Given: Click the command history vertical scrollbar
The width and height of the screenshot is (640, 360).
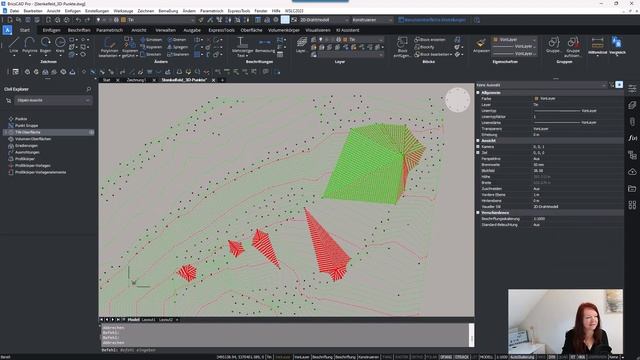Looking at the screenshot, I should pyautogui.click(x=471, y=335).
